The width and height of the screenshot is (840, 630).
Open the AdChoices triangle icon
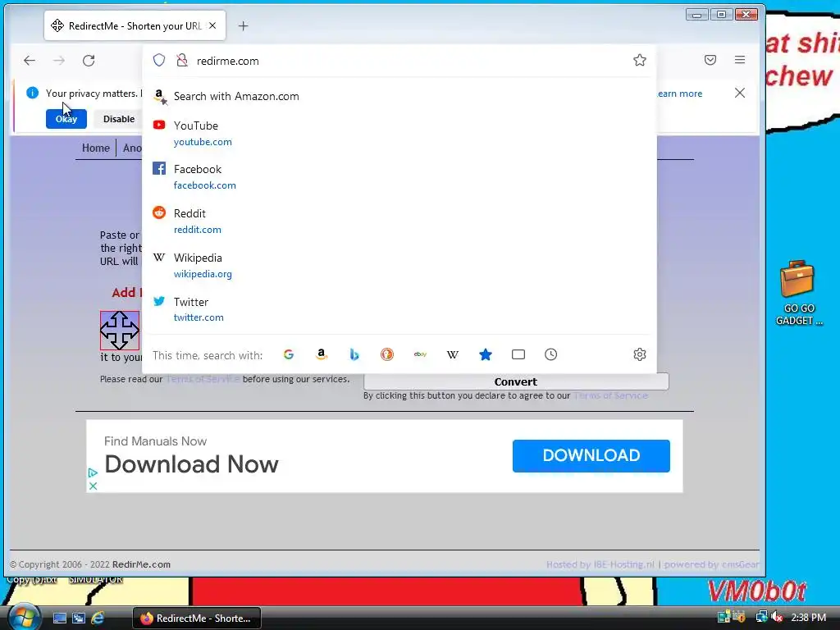pos(93,473)
